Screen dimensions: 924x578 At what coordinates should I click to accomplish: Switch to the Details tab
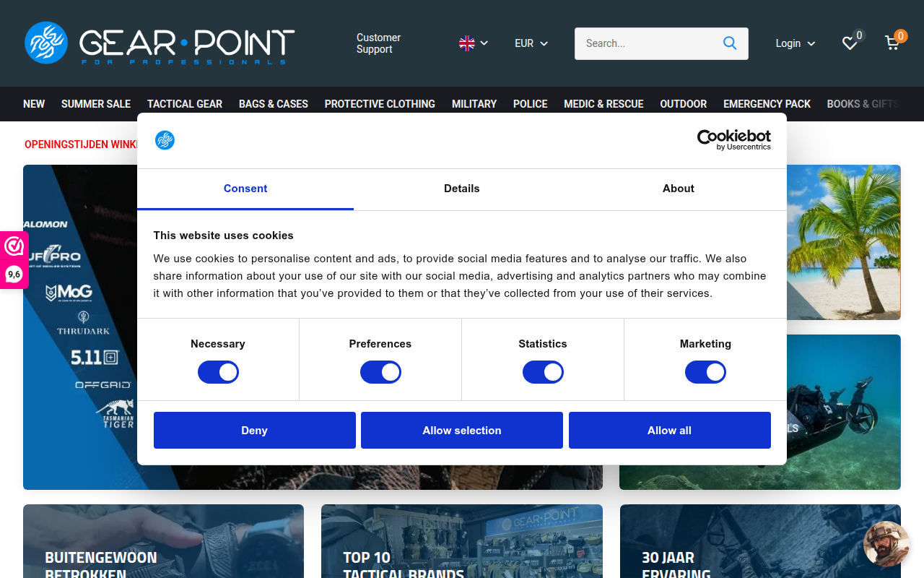[462, 189]
